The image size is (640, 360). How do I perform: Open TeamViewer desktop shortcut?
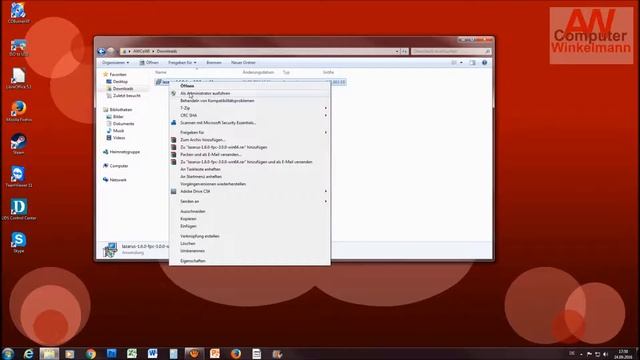click(x=18, y=176)
